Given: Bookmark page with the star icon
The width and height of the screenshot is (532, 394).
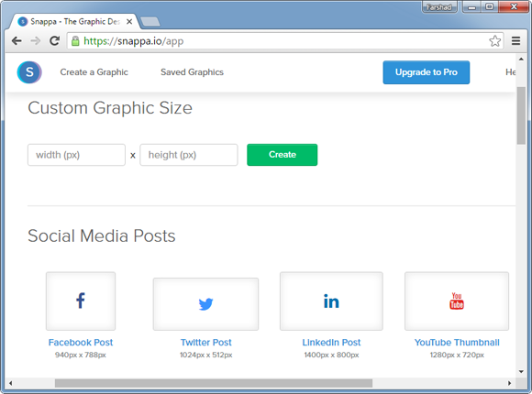Looking at the screenshot, I should click(495, 41).
